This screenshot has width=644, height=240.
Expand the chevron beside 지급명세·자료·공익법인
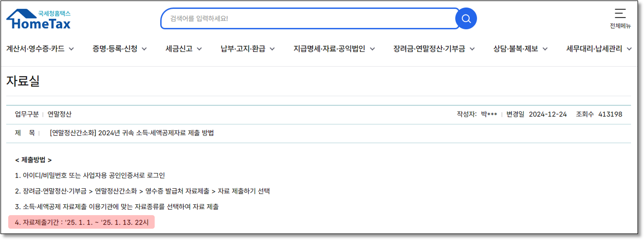(x=372, y=49)
